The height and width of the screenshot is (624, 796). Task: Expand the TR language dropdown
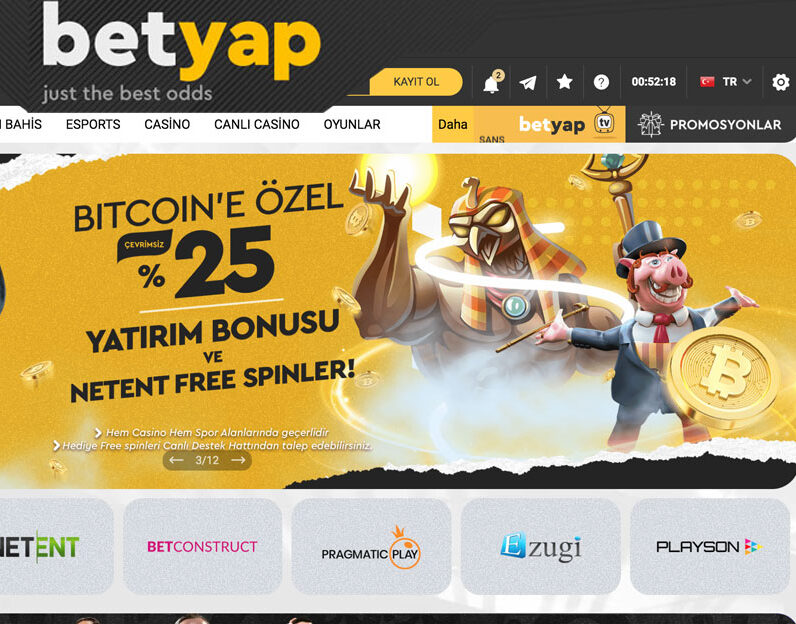pos(737,82)
